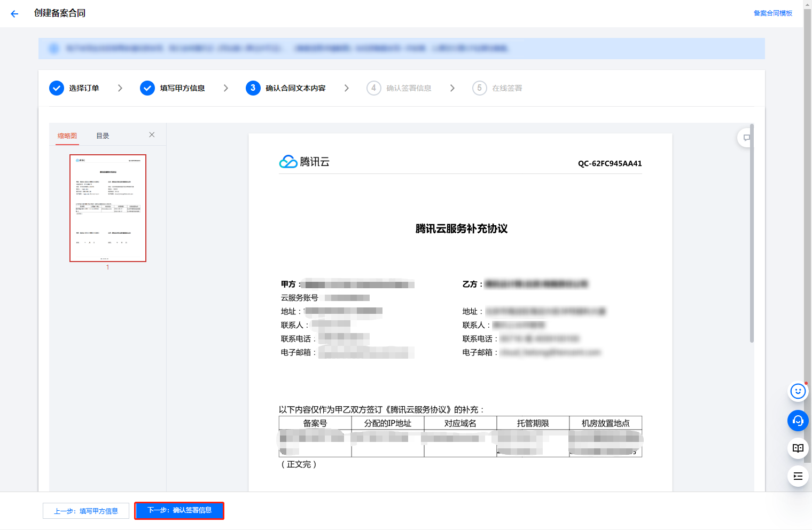Click the title 腾讯云服务补充协议
The height and width of the screenshot is (530, 812).
(461, 228)
